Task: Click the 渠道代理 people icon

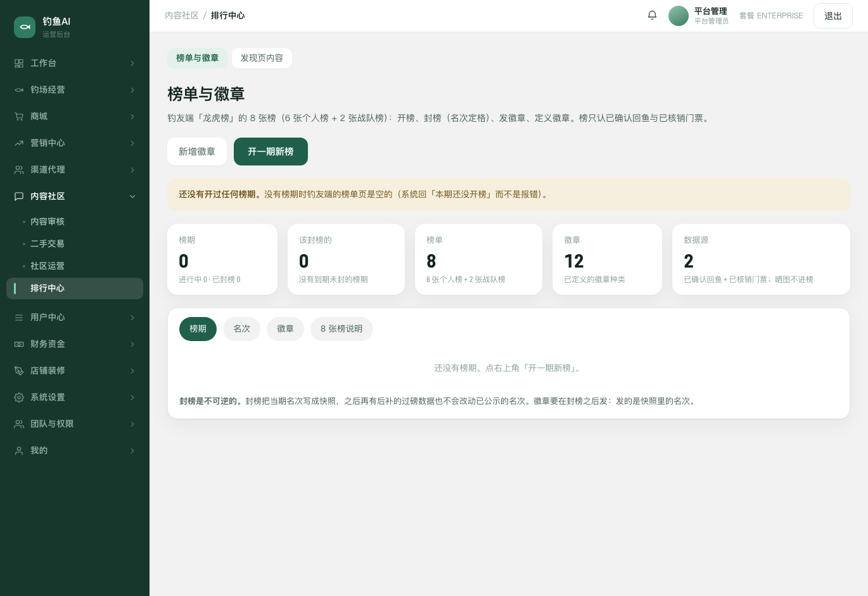Action: pos(19,170)
